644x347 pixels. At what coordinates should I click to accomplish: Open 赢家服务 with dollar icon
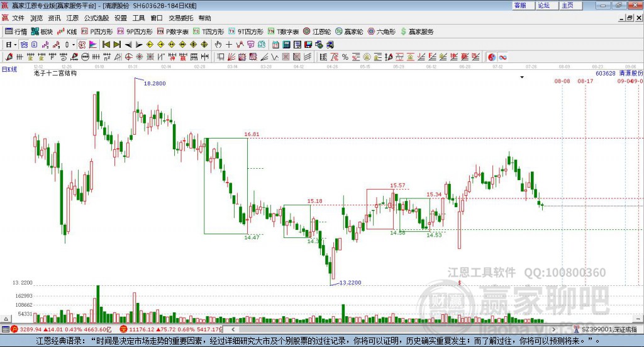pos(417,31)
